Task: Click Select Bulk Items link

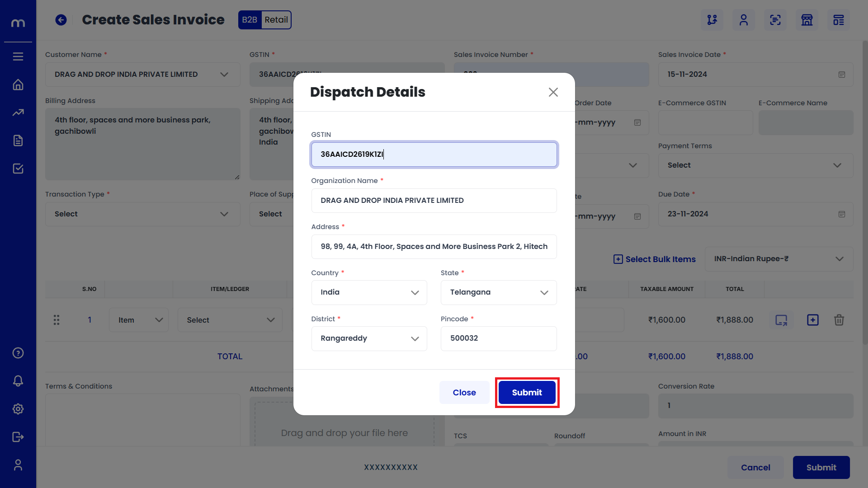Action: click(654, 259)
